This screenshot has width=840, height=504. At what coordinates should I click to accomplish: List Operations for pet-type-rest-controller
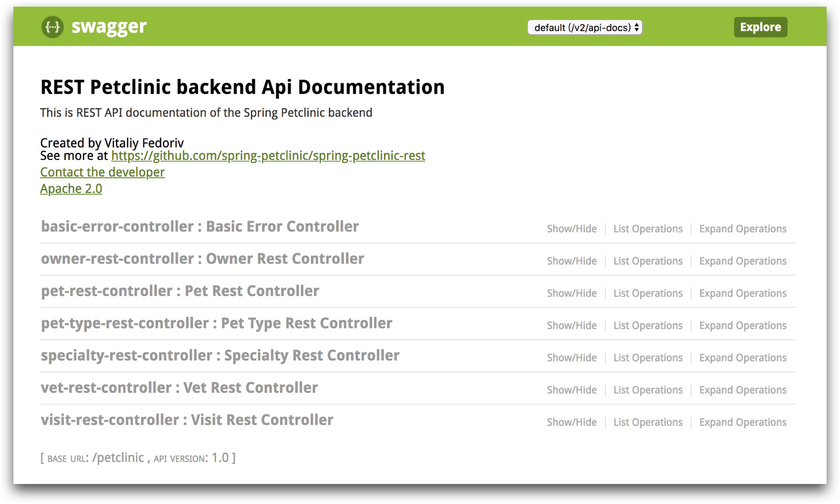coord(648,325)
